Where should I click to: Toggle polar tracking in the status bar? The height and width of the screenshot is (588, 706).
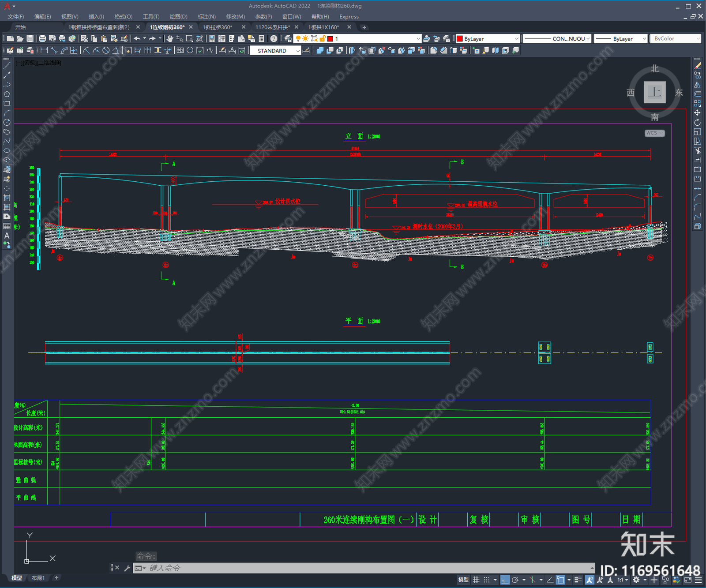[x=515, y=580]
